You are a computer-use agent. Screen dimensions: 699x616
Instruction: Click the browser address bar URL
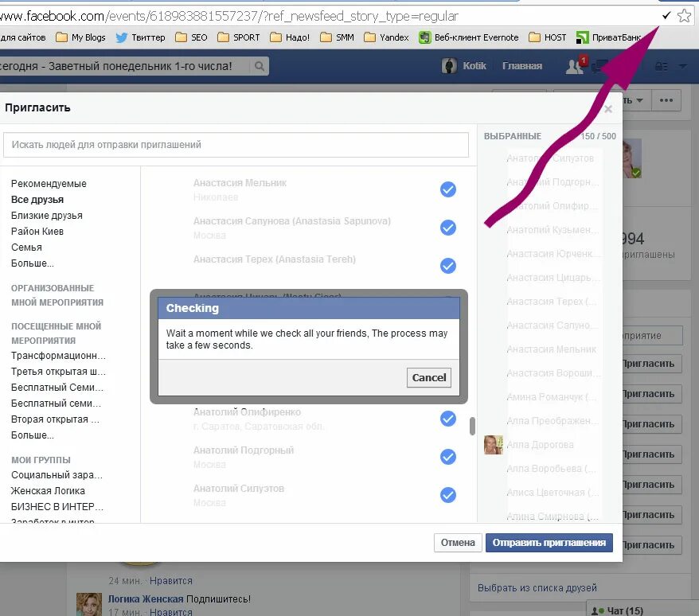pyautogui.click(x=229, y=17)
